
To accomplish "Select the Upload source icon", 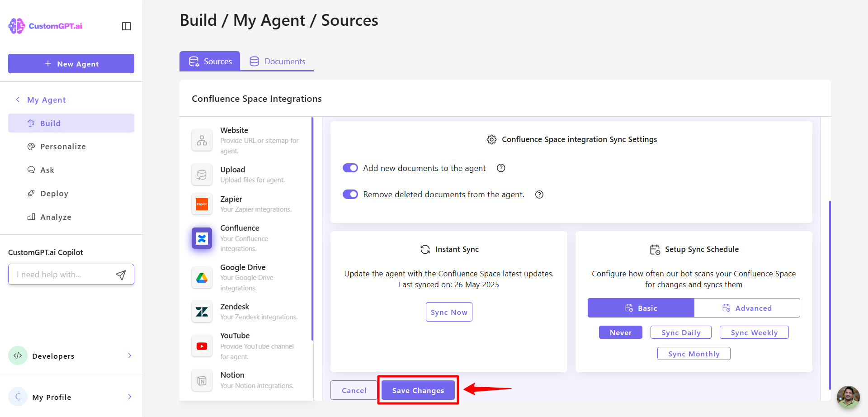I will (x=202, y=175).
